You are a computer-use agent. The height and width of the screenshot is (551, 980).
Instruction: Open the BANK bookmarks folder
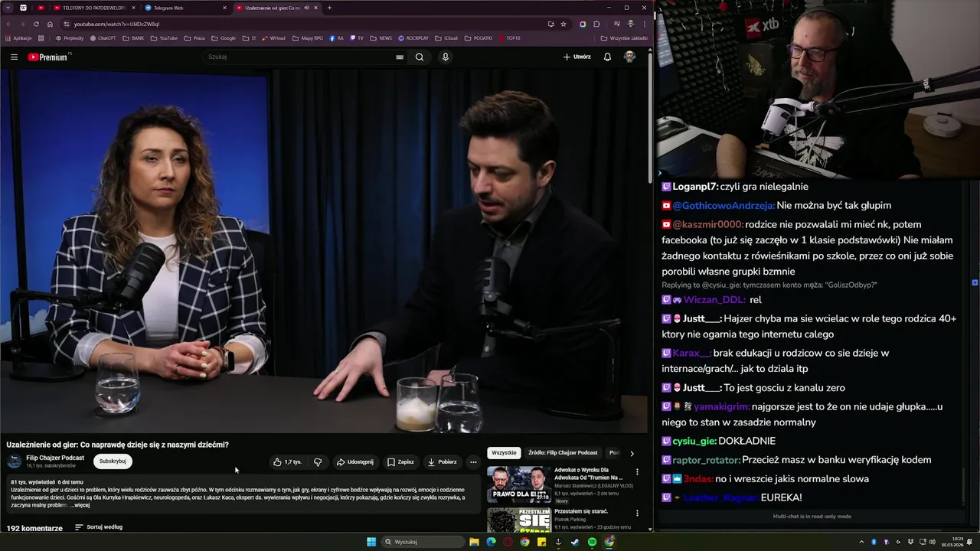(133, 37)
